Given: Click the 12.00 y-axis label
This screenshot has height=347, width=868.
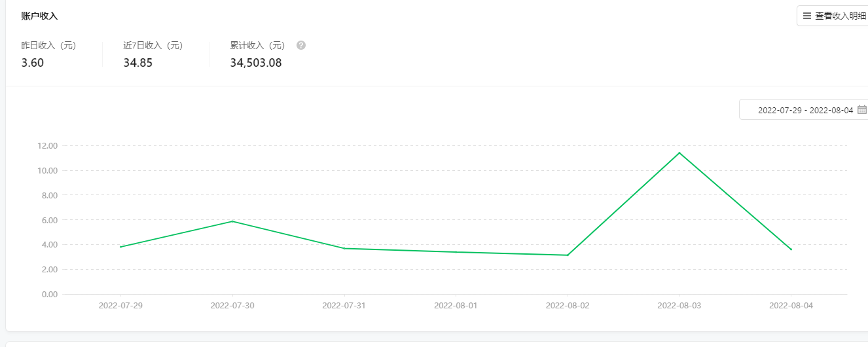Looking at the screenshot, I should point(48,145).
